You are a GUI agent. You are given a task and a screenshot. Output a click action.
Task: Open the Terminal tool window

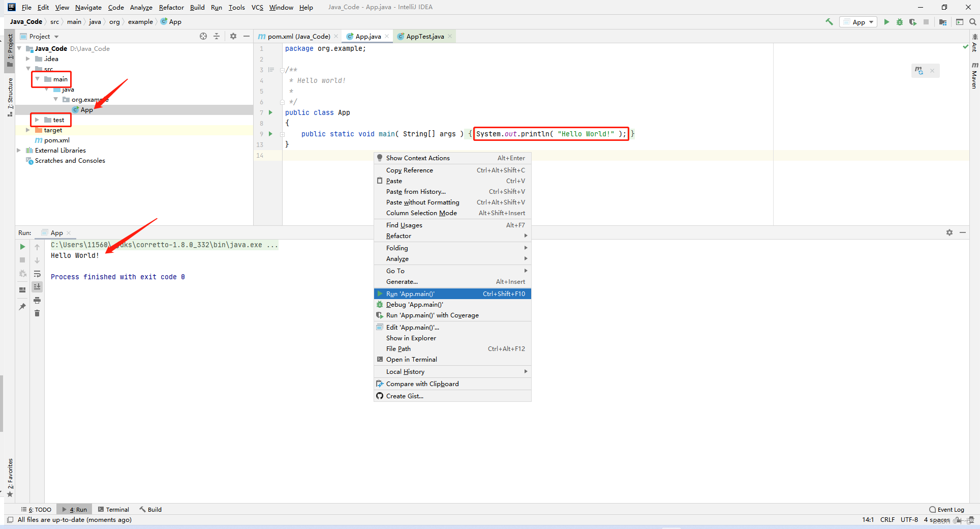pos(113,509)
